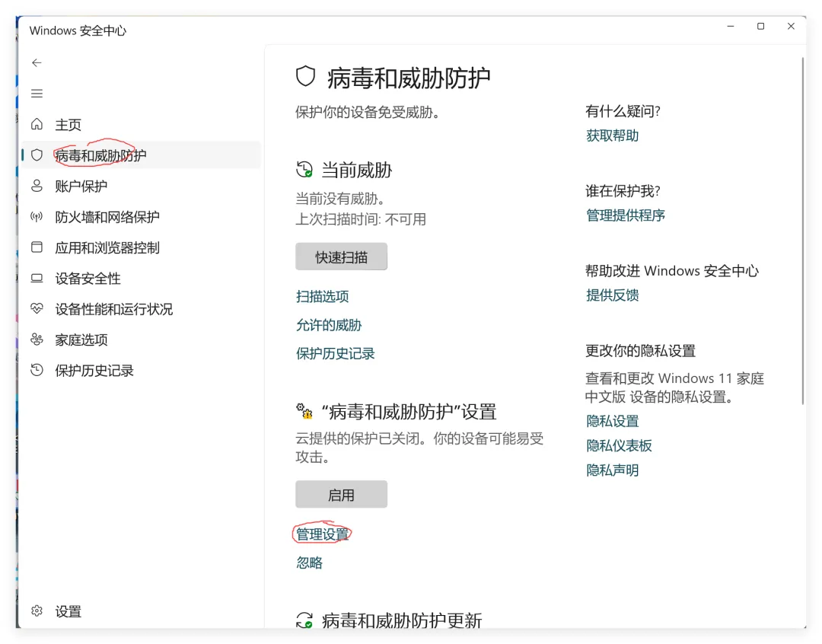This screenshot has width=822, height=644.
Task: Click the family icon for 家庭选项
Action: click(37, 340)
